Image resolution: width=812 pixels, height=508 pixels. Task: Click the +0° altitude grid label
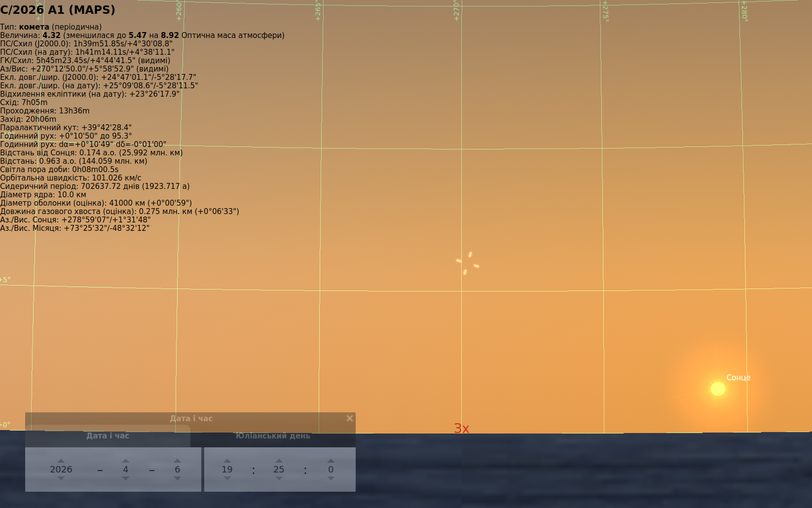coord(5,425)
